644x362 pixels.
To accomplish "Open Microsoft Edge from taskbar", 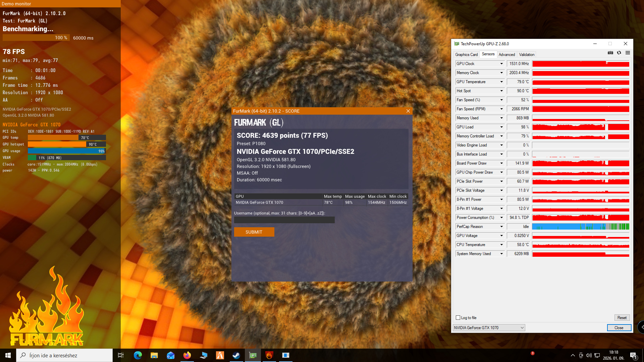I will tap(138, 355).
